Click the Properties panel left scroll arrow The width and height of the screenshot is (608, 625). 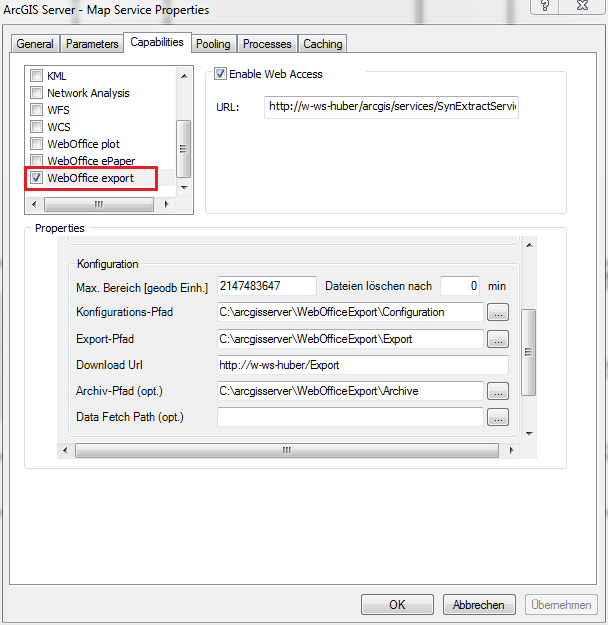click(x=65, y=450)
